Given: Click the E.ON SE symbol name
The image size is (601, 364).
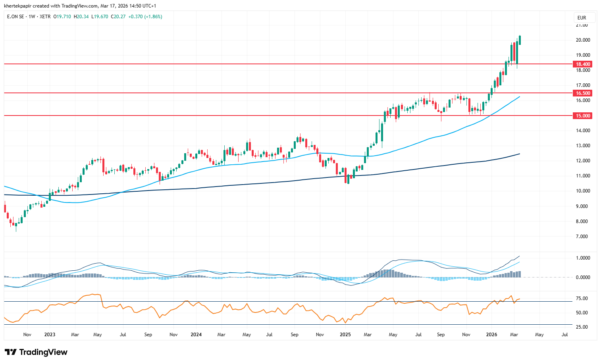Looking at the screenshot, I should point(15,17).
